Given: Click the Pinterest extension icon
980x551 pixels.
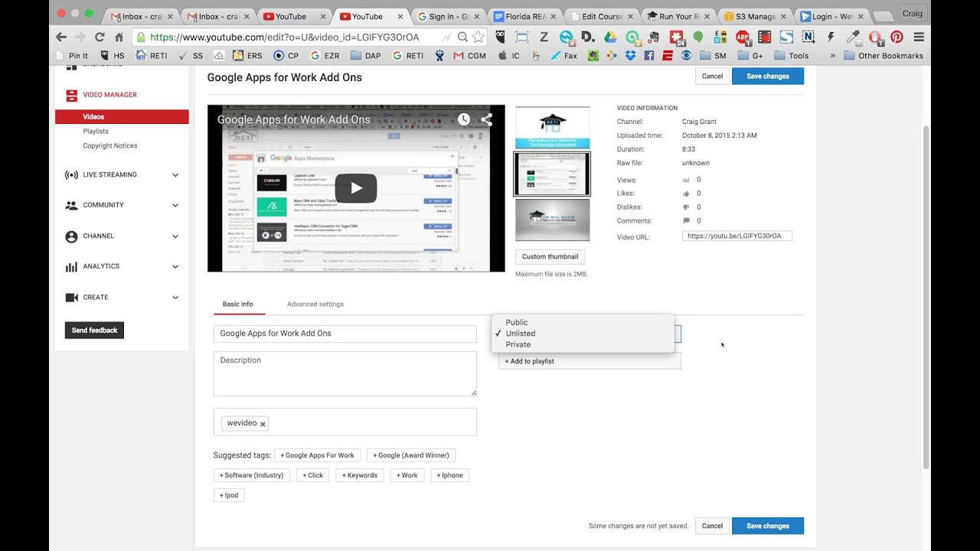Looking at the screenshot, I should click(897, 37).
